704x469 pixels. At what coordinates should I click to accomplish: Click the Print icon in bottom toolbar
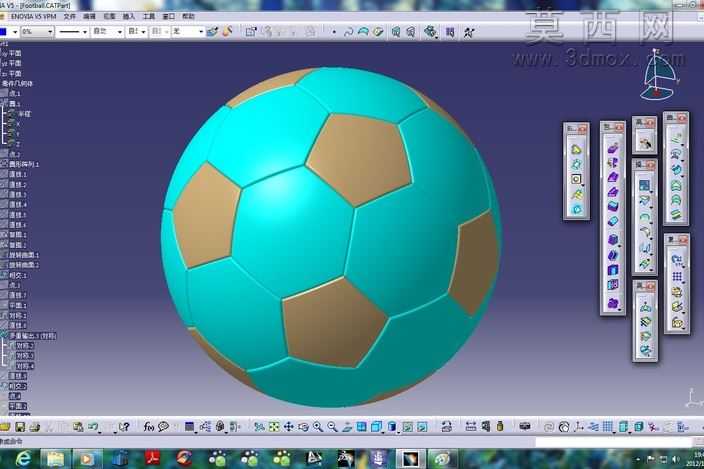click(35, 426)
